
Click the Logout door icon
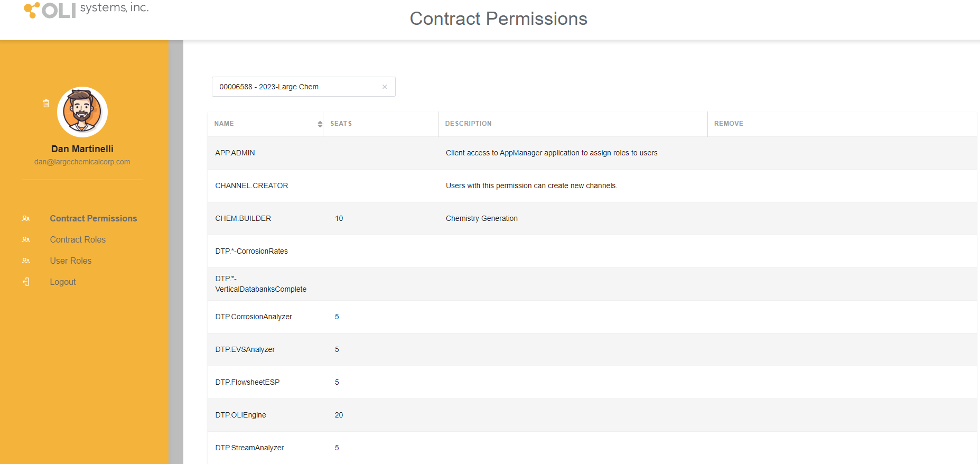[26, 282]
